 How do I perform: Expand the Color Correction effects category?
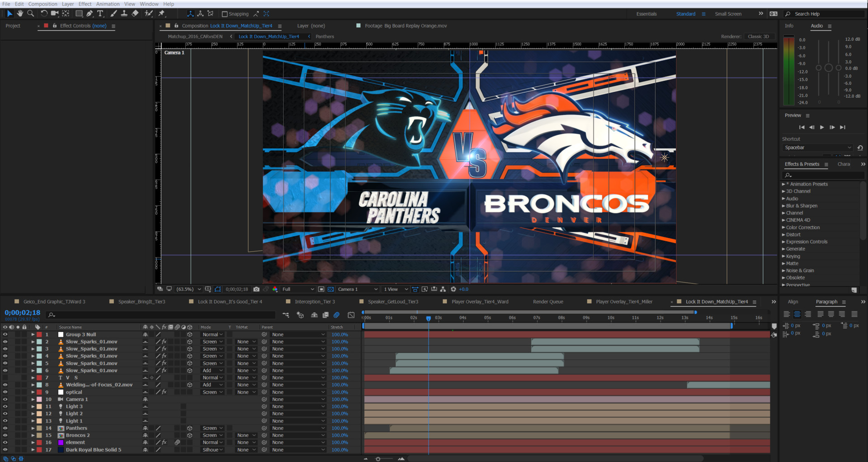(x=783, y=228)
